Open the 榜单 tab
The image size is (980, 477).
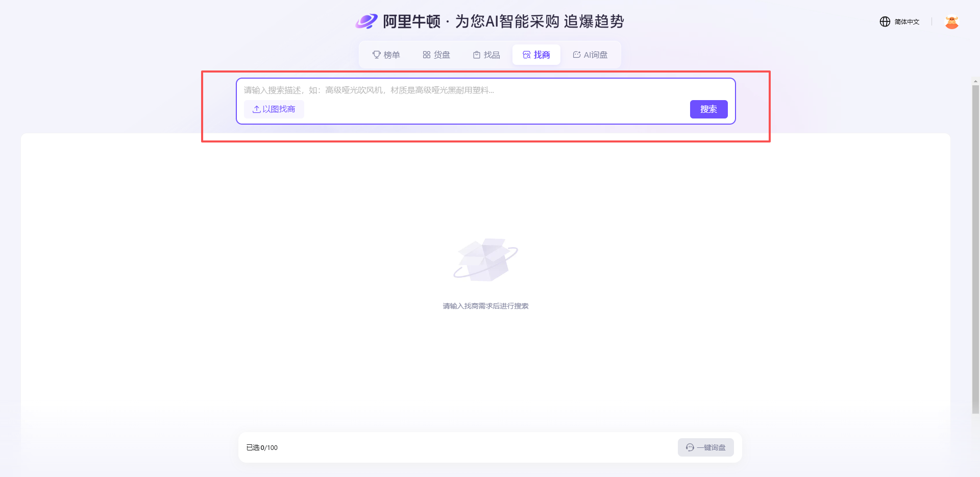[x=386, y=55]
